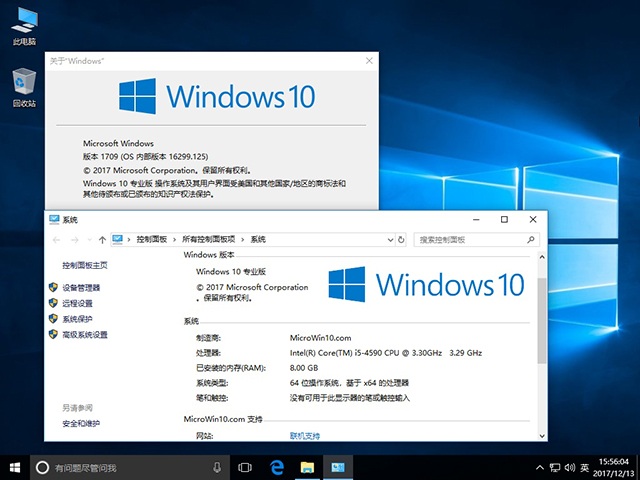Viewport: 640px width, 480px height.
Task: Go forward in 系统 window navigation
Action: pos(74,240)
